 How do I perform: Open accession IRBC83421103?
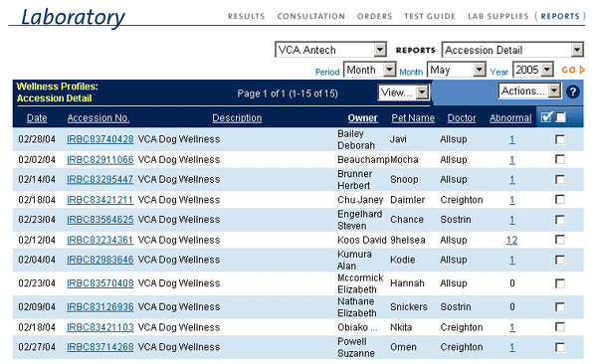(x=100, y=327)
